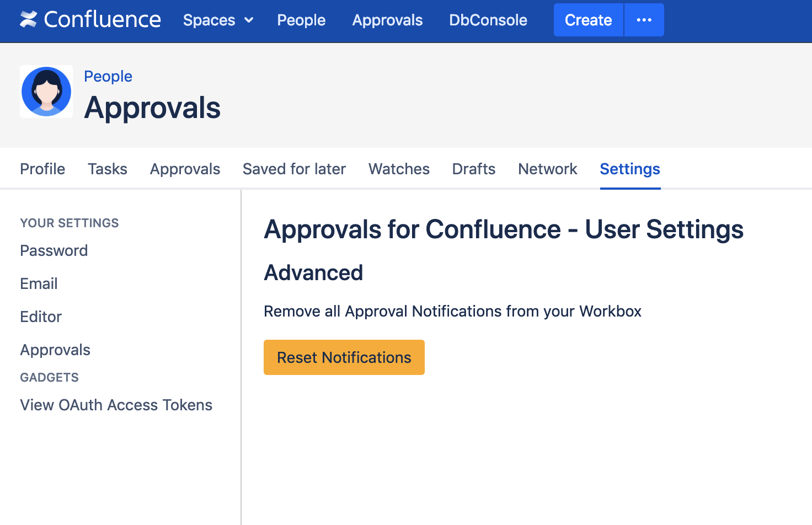
Task: Open Approvals in the top navigation bar
Action: pyautogui.click(x=387, y=20)
